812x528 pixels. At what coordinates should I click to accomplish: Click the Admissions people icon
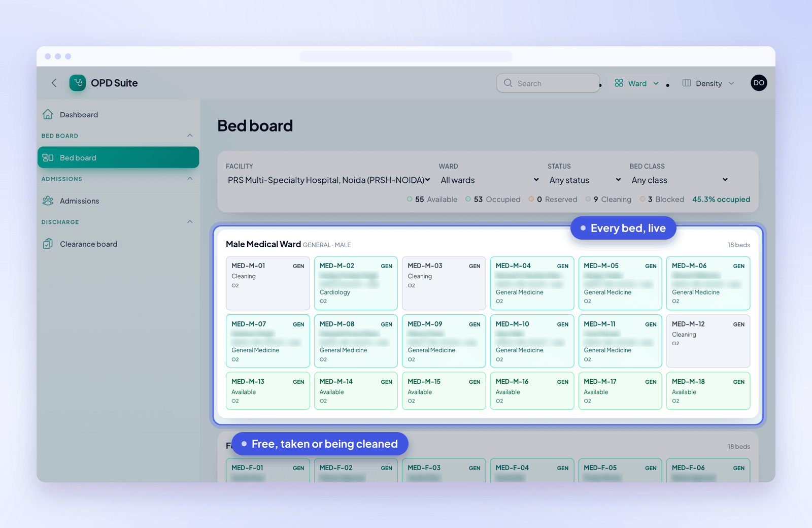click(x=48, y=201)
